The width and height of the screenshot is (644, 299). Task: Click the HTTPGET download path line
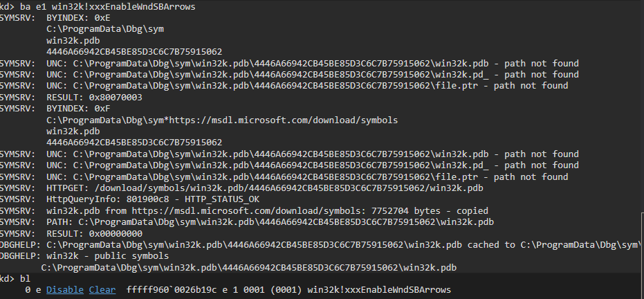click(241, 188)
